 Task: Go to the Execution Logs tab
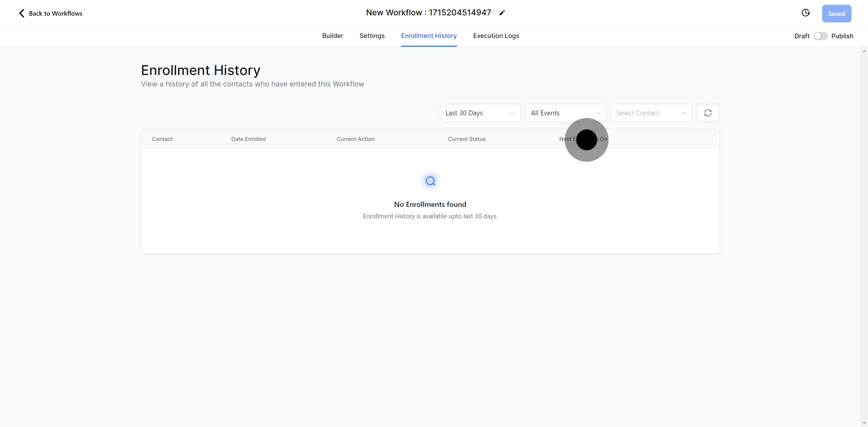click(x=496, y=36)
